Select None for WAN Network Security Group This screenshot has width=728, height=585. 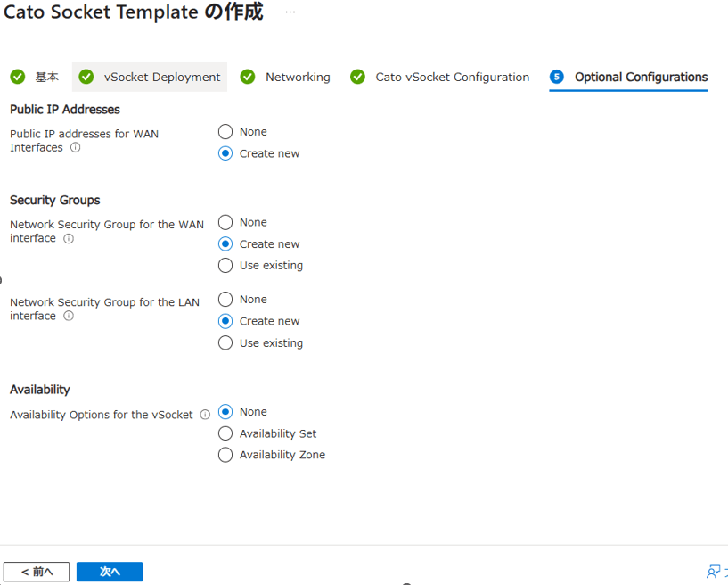coord(225,222)
